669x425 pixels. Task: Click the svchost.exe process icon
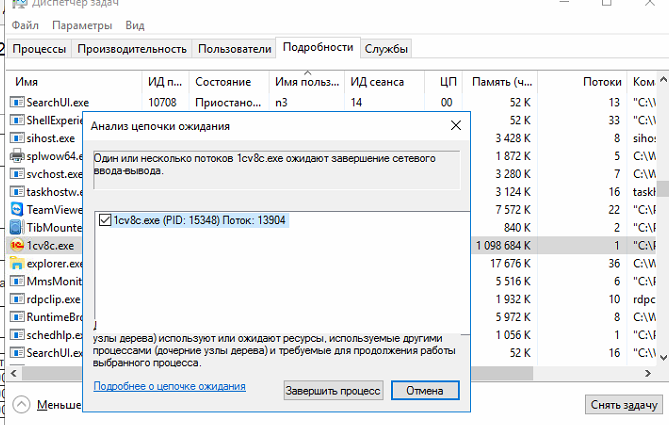point(17,174)
